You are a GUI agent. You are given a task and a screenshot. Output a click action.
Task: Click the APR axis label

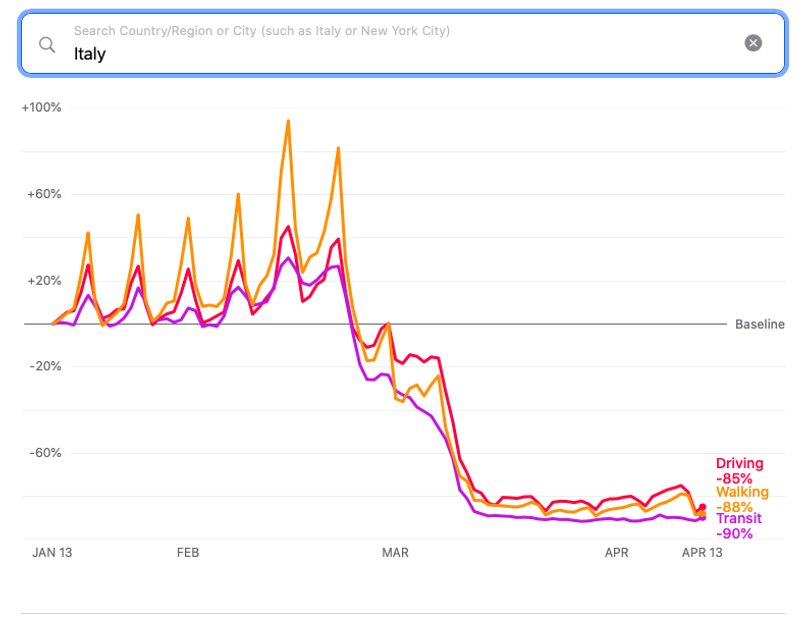616,553
